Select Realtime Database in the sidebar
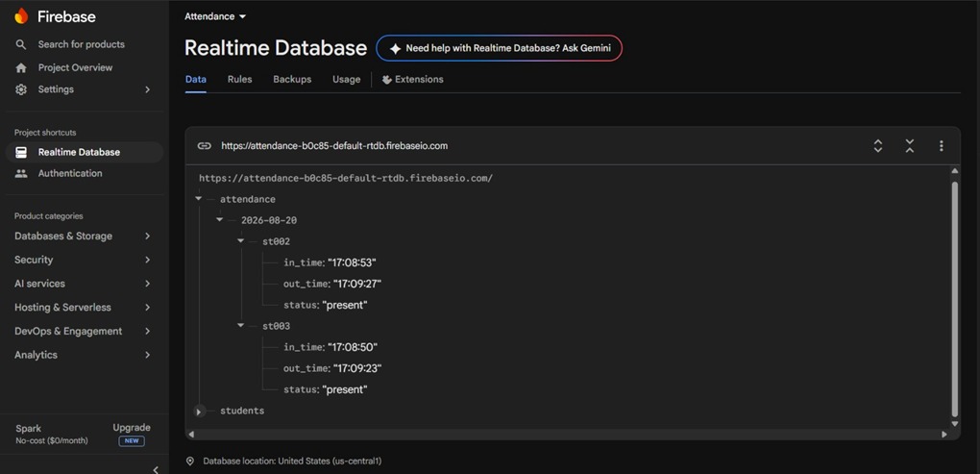 pos(85,152)
